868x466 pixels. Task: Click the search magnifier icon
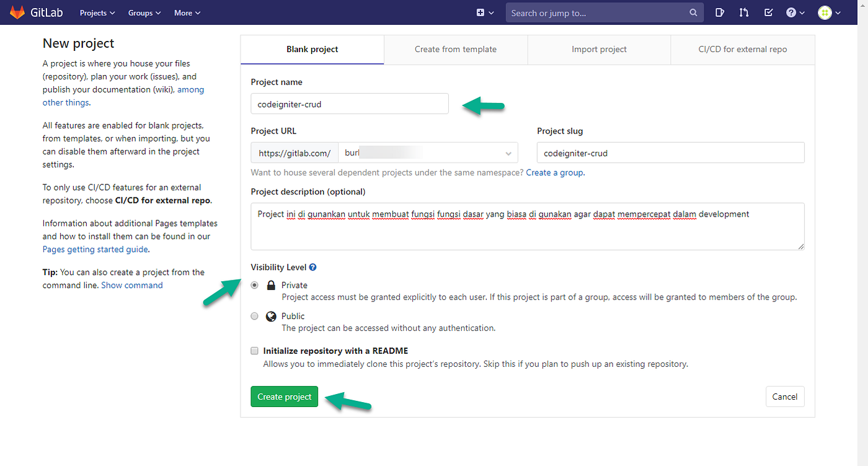pos(693,12)
